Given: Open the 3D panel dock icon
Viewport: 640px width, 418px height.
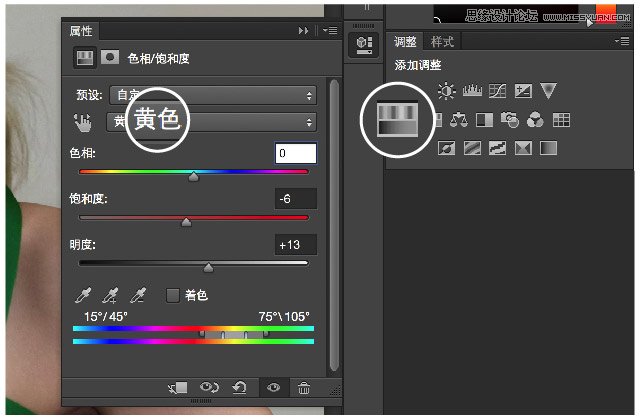Looking at the screenshot, I should point(364,44).
